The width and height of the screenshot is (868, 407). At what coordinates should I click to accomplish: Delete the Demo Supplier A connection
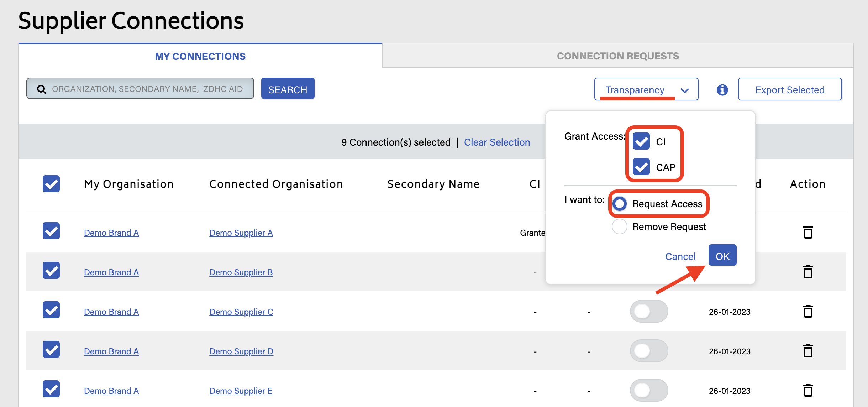pos(808,233)
